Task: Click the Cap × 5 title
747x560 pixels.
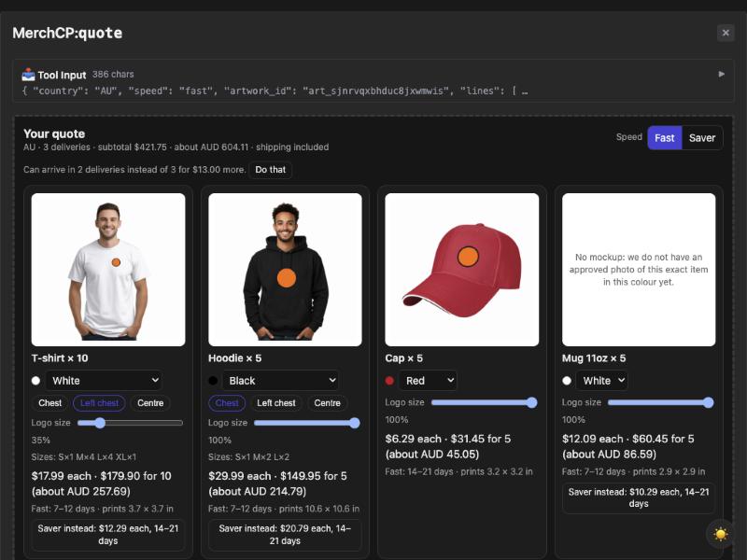Action: click(404, 358)
